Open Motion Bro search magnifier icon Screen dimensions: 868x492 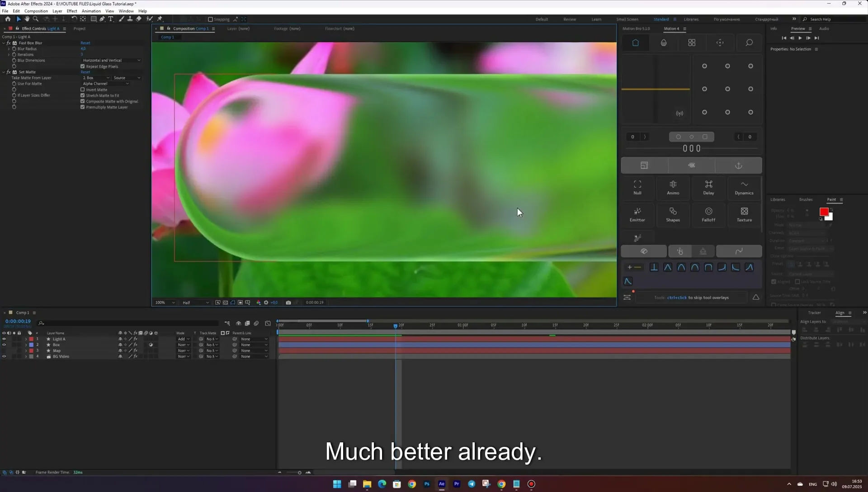(x=749, y=43)
